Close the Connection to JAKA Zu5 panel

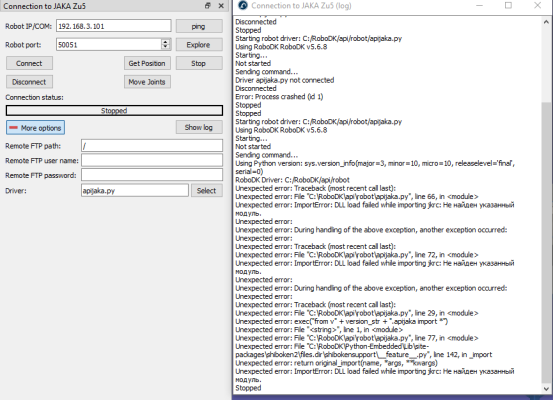coord(221,6)
